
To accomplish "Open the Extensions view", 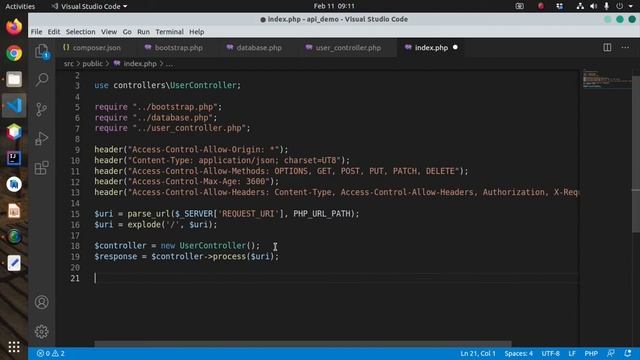I will (x=42, y=168).
